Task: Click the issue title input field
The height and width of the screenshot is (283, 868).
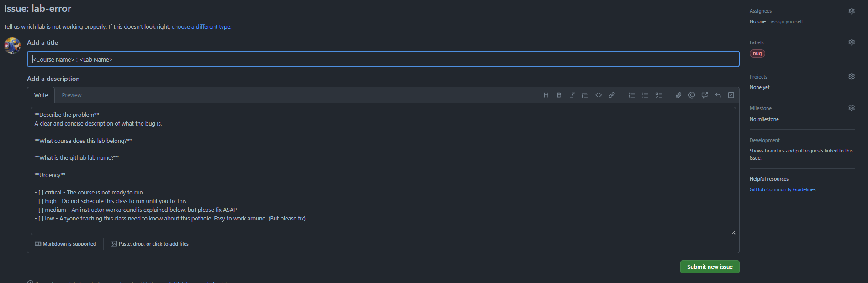Action: pyautogui.click(x=383, y=59)
